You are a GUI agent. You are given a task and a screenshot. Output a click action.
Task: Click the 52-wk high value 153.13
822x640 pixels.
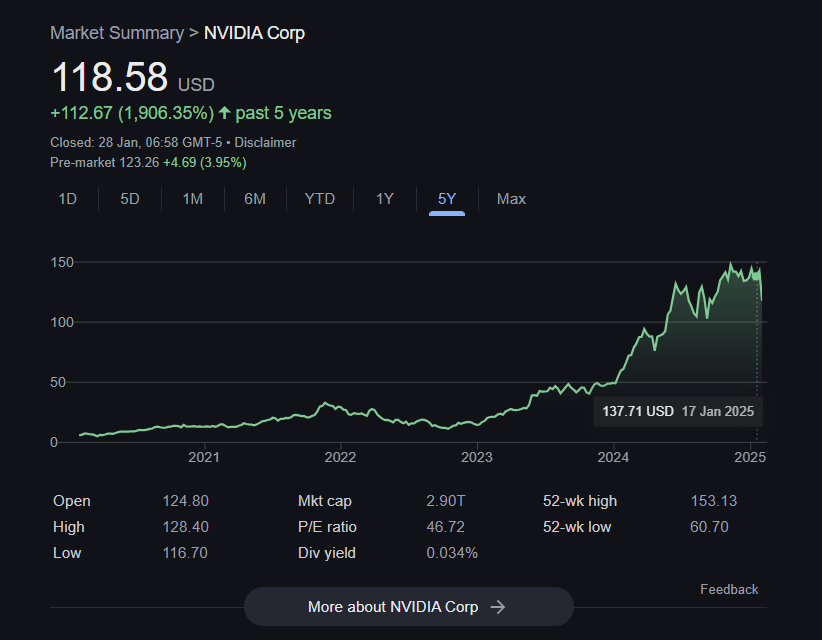[713, 501]
